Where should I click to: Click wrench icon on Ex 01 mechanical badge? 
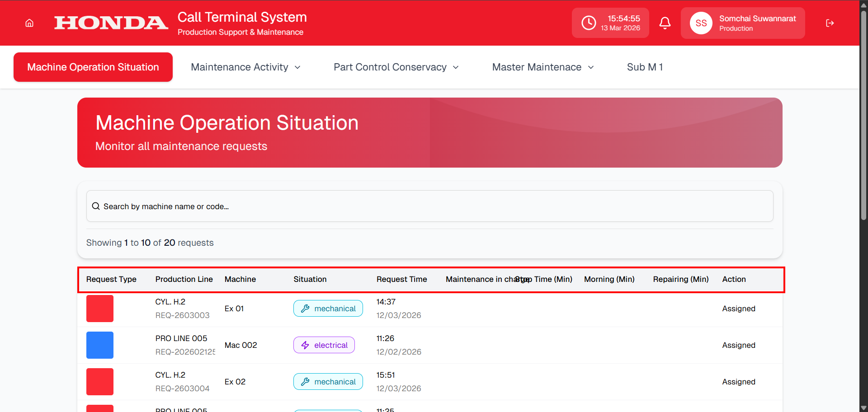pyautogui.click(x=306, y=309)
